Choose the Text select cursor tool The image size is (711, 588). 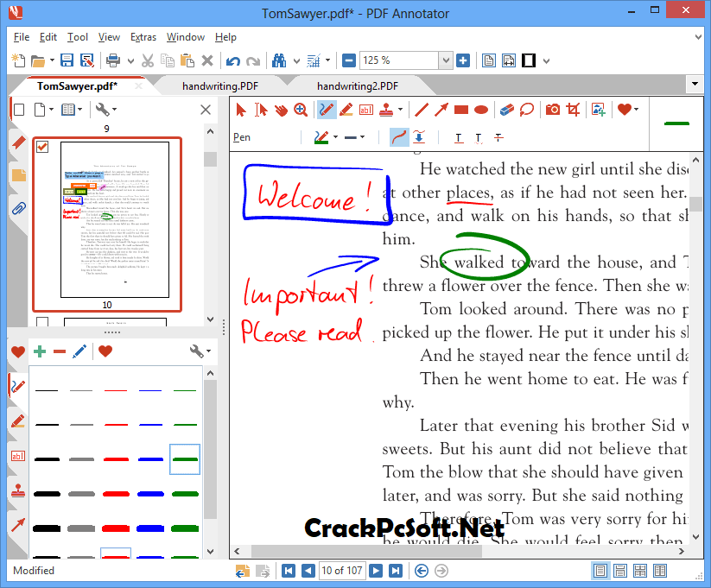point(261,110)
